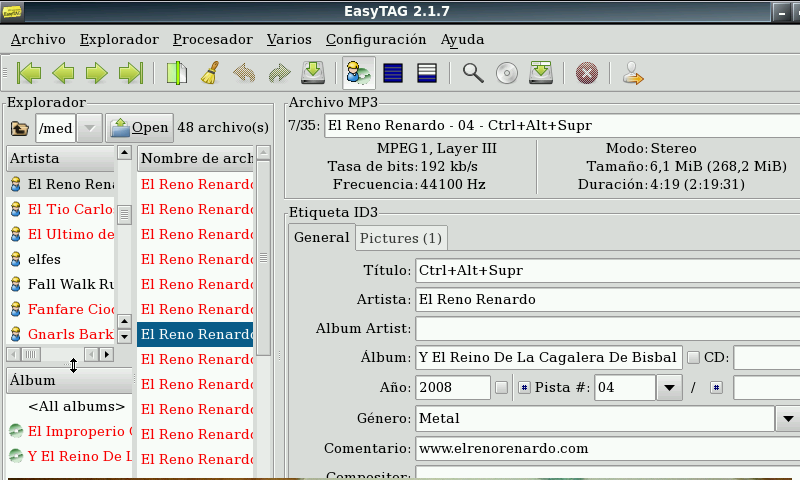Stop the current action (red X)
This screenshot has width=800, height=480.
click(587, 73)
